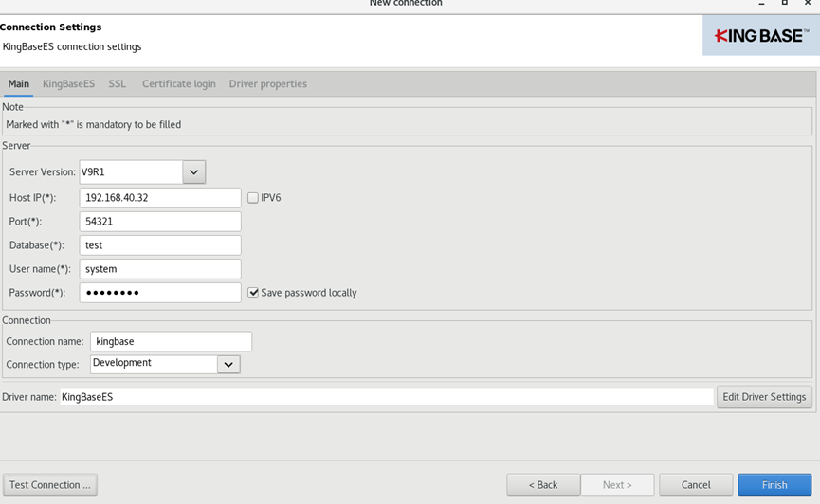This screenshot has width=820, height=504.
Task: Click the Database name field
Action: [160, 245]
